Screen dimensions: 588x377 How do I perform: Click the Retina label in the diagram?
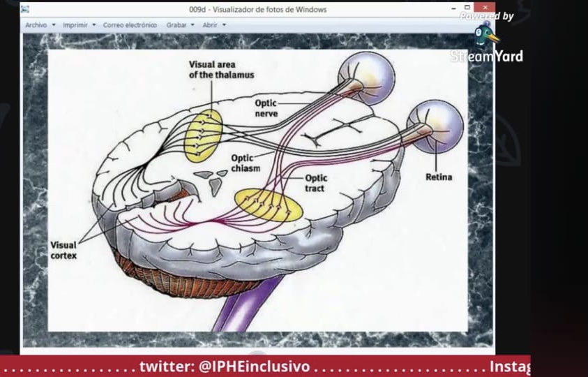click(439, 177)
